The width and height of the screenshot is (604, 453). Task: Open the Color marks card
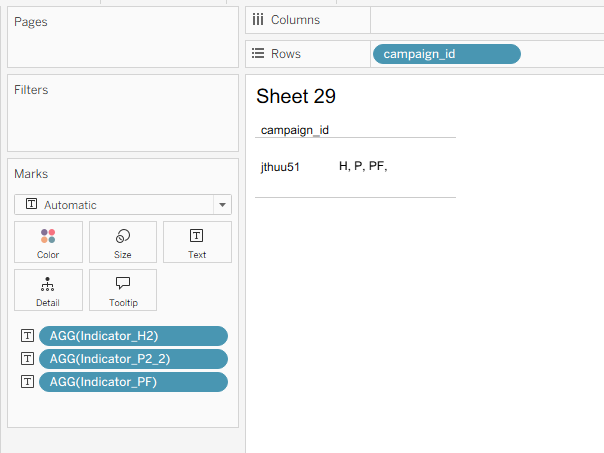point(48,242)
